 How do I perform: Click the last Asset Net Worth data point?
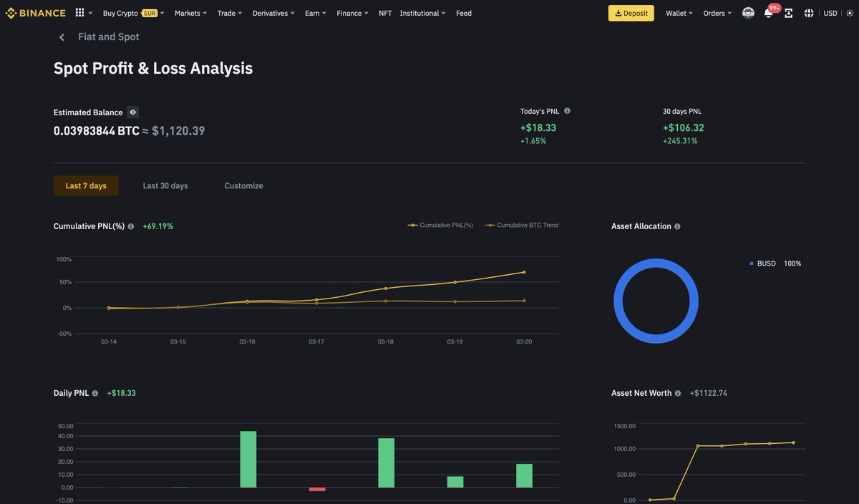(793, 442)
